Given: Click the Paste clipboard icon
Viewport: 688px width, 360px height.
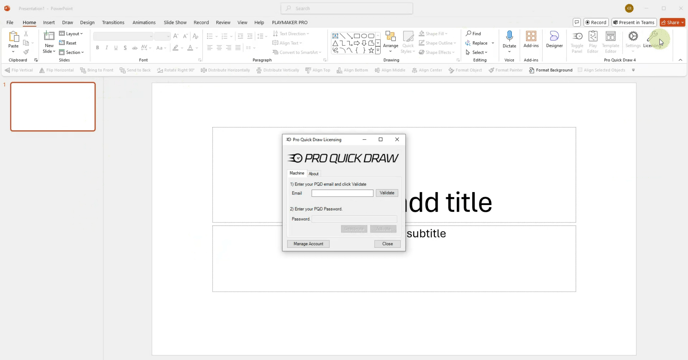Looking at the screenshot, I should [14, 37].
